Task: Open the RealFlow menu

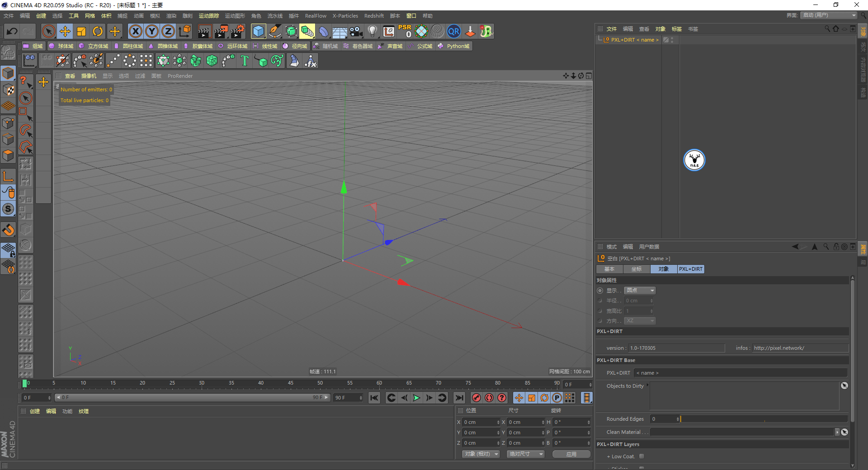Action: point(316,16)
